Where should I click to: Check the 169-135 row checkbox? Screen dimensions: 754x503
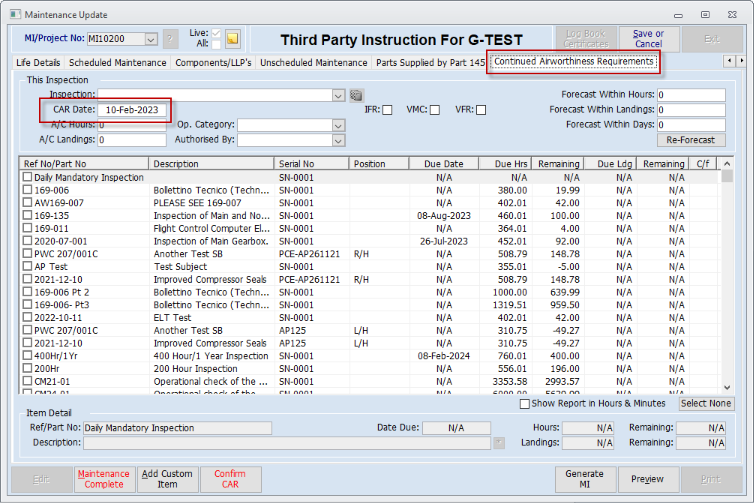click(x=27, y=215)
